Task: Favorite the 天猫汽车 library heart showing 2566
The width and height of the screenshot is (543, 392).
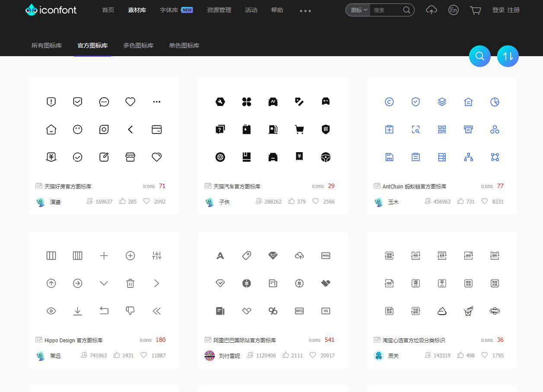Action: (x=316, y=201)
